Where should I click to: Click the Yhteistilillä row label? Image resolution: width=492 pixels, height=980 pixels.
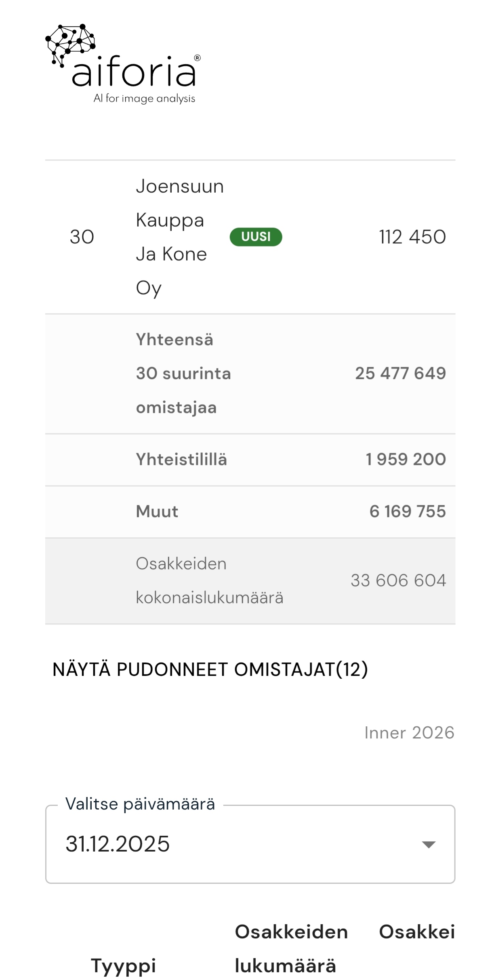pyautogui.click(x=181, y=459)
